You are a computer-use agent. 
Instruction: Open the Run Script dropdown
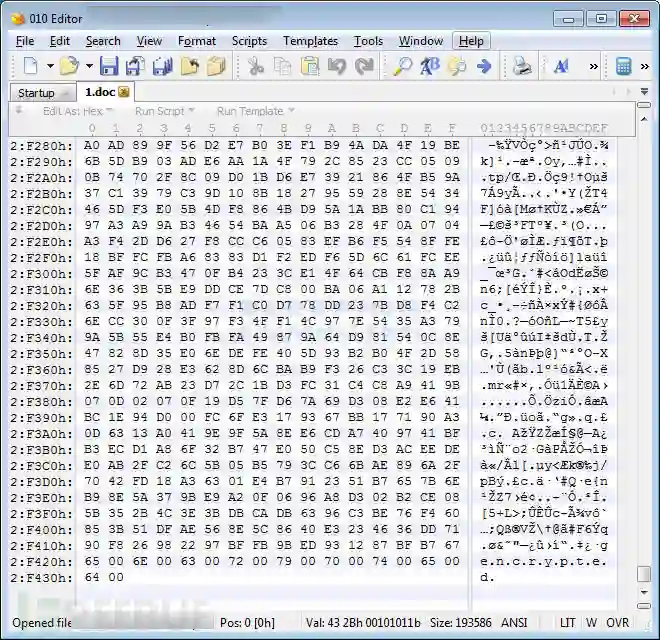(x=165, y=111)
